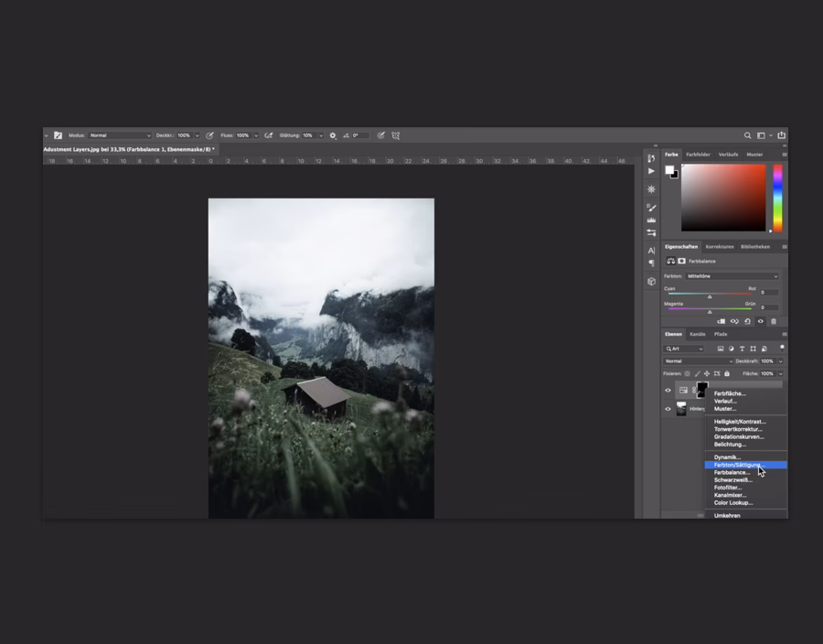Open the brush Modus dropdown
The image size is (823, 644).
119,135
